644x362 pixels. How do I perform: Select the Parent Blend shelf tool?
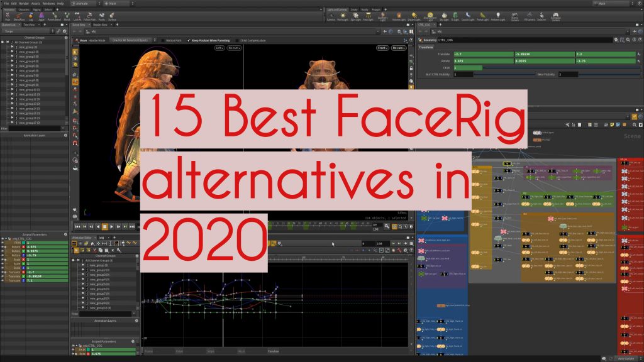[54, 16]
